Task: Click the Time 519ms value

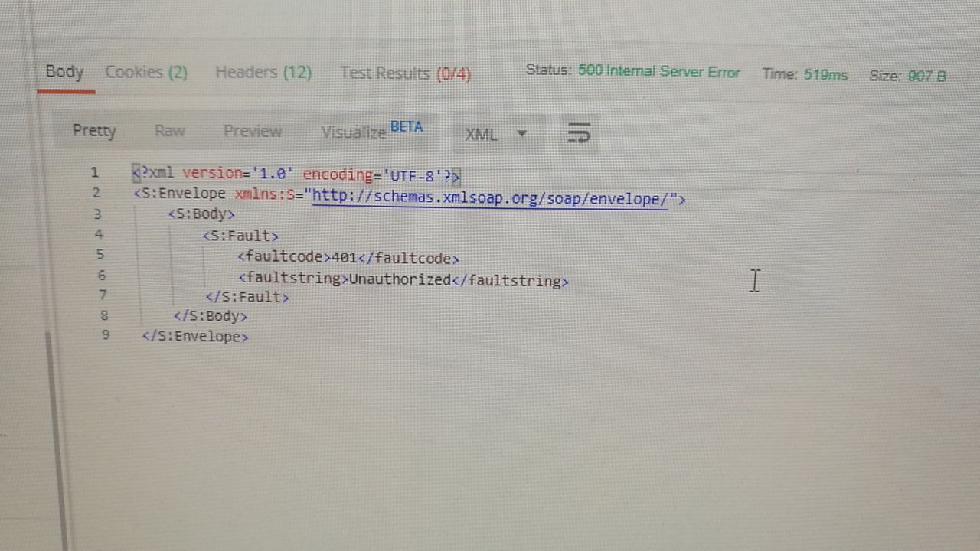Action: 825,75
